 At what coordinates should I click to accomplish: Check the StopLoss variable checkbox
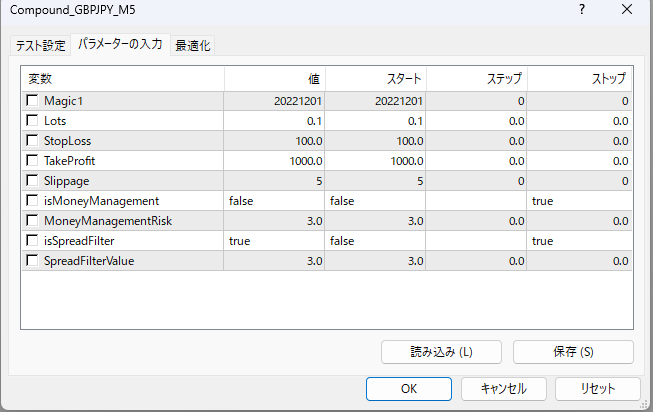tap(33, 141)
